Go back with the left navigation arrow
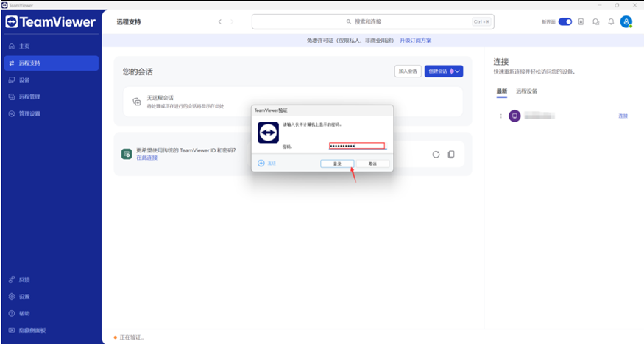This screenshot has width=644, height=344. pos(220,22)
